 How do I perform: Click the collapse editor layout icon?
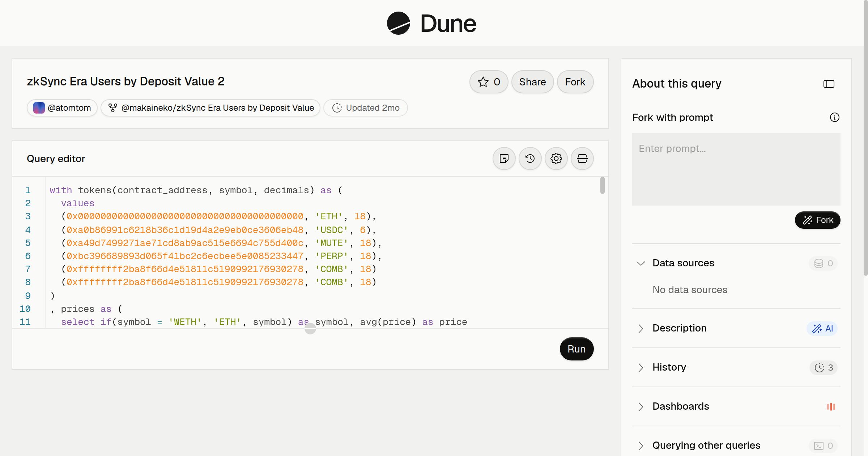(582, 159)
